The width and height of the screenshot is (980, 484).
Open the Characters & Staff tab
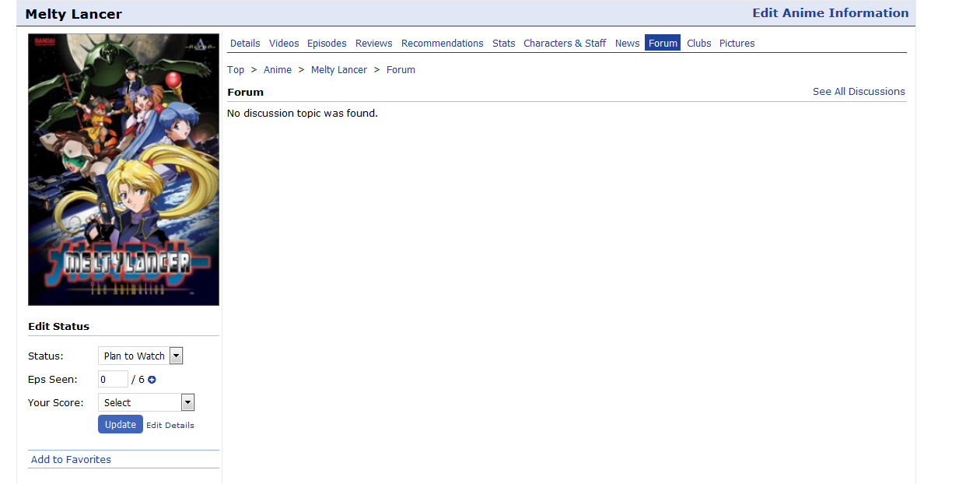coord(565,44)
